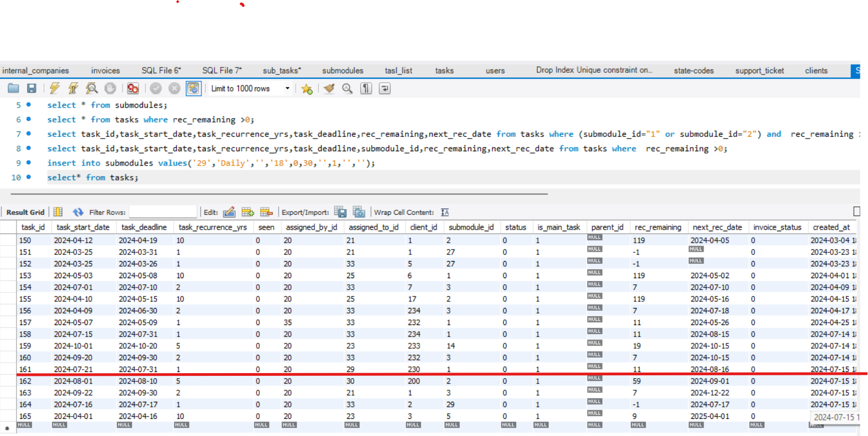Click the Result Grid view icon
The height and width of the screenshot is (436, 868).
coord(58,212)
